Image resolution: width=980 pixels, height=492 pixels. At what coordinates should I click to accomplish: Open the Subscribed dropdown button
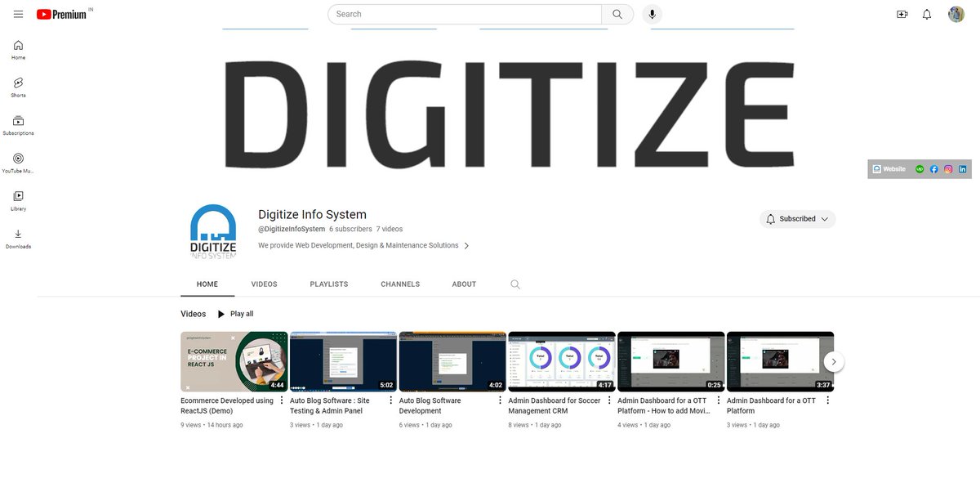(x=797, y=219)
